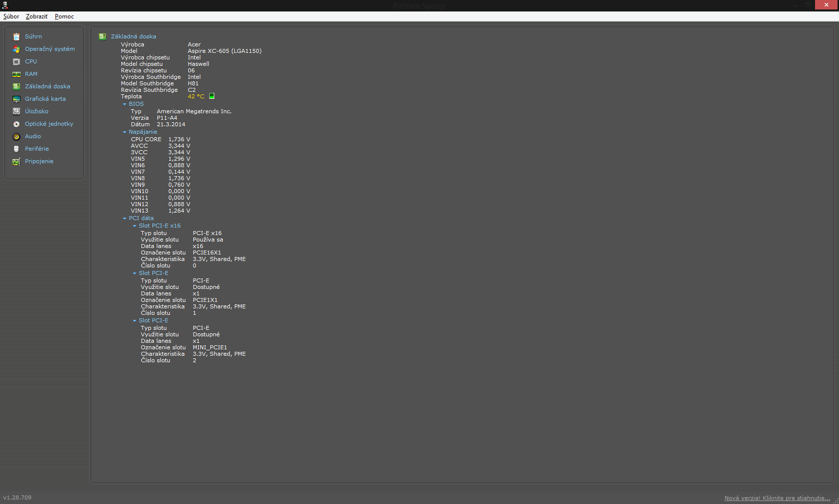
Task: Open the Periférie section label
Action: click(37, 149)
